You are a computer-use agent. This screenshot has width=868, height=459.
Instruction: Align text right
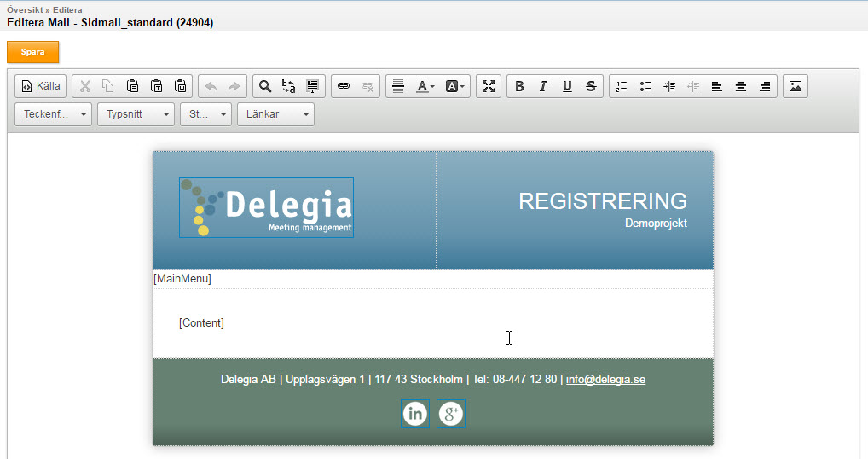[x=765, y=86]
